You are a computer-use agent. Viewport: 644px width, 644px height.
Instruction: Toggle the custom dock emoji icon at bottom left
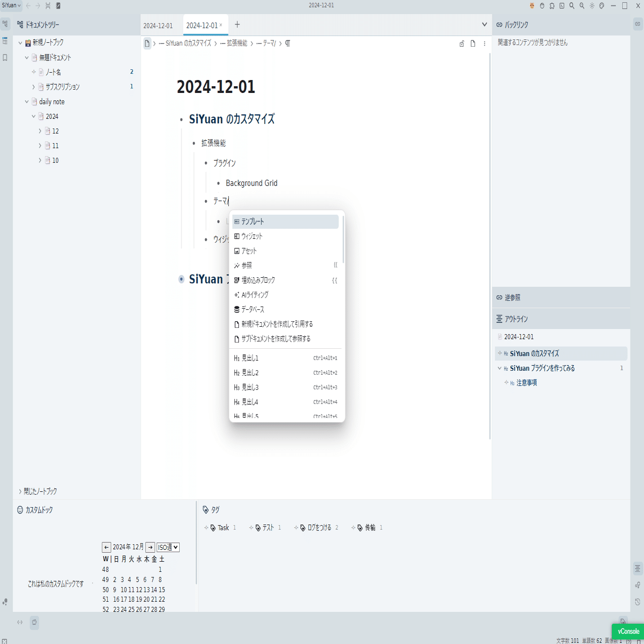coord(34,622)
